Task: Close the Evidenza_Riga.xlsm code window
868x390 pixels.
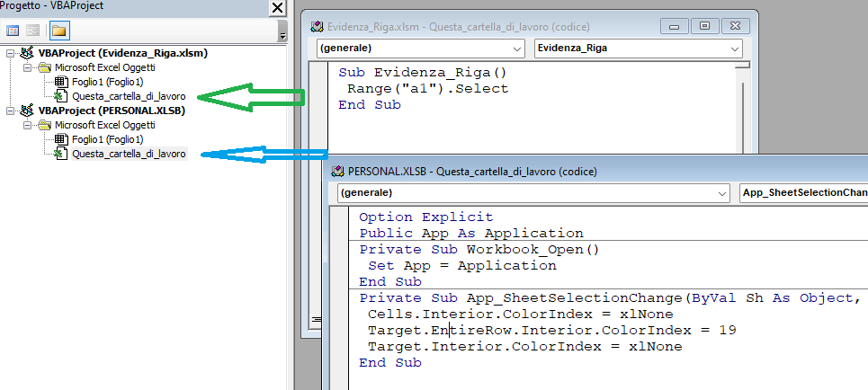Action: [x=735, y=26]
